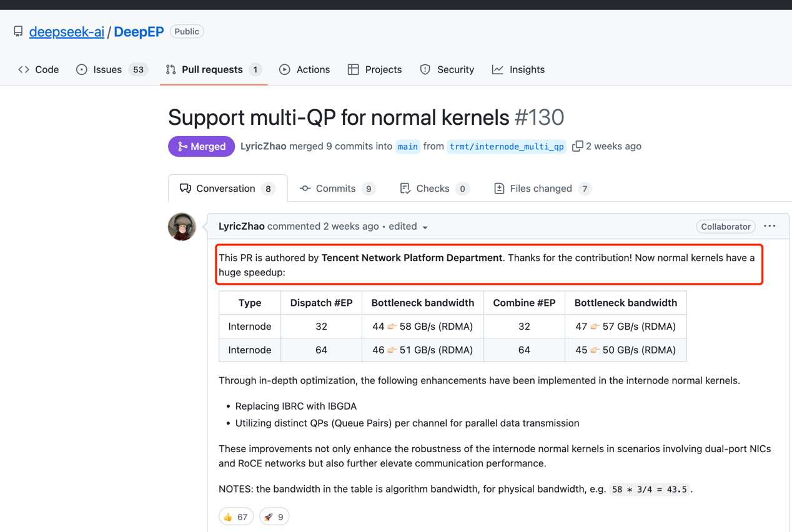Open the DeepEP repository link
Screen dimensions: 792x532
(x=139, y=31)
